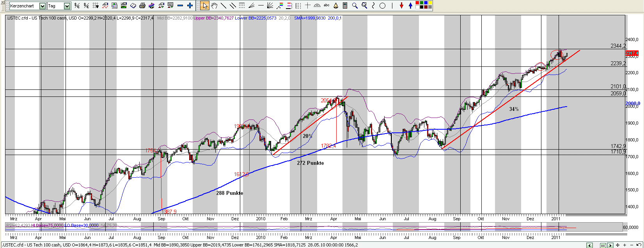Viewport: 644px width, 248px height.
Task: Pick the red color swatch
Action: pyautogui.click(x=417, y=3)
